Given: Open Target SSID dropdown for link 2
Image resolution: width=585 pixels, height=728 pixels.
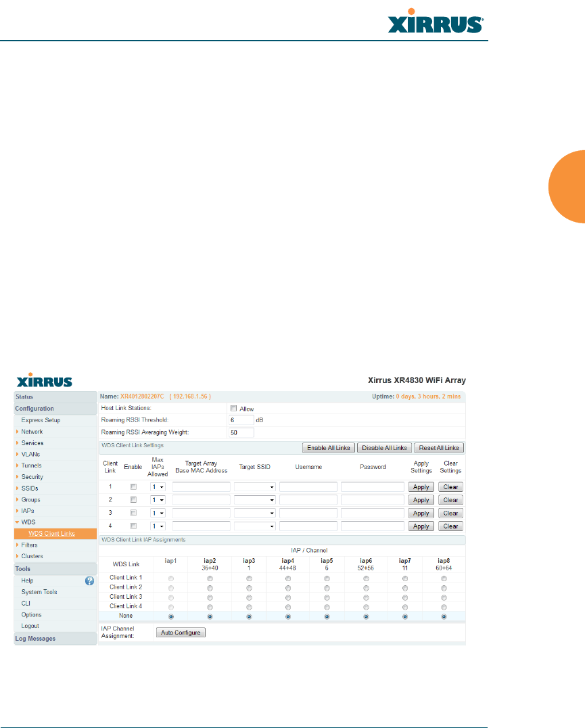Looking at the screenshot, I should tap(255, 500).
